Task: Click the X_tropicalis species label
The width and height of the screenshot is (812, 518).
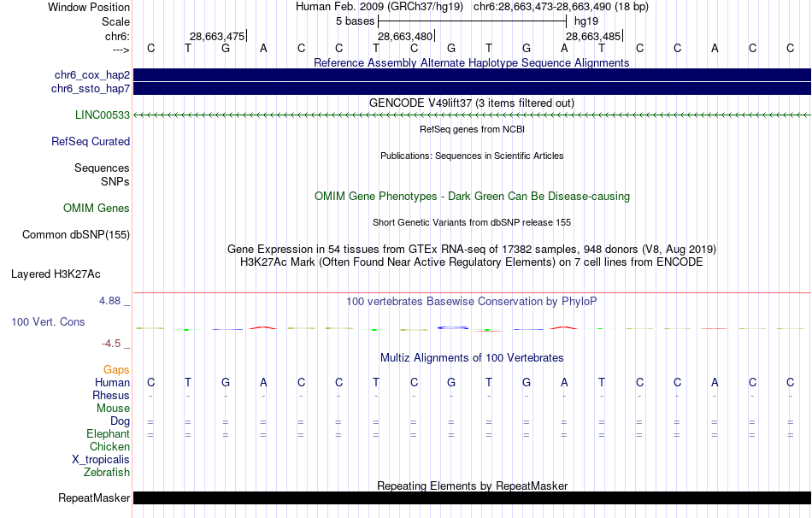Action: pyautogui.click(x=101, y=460)
